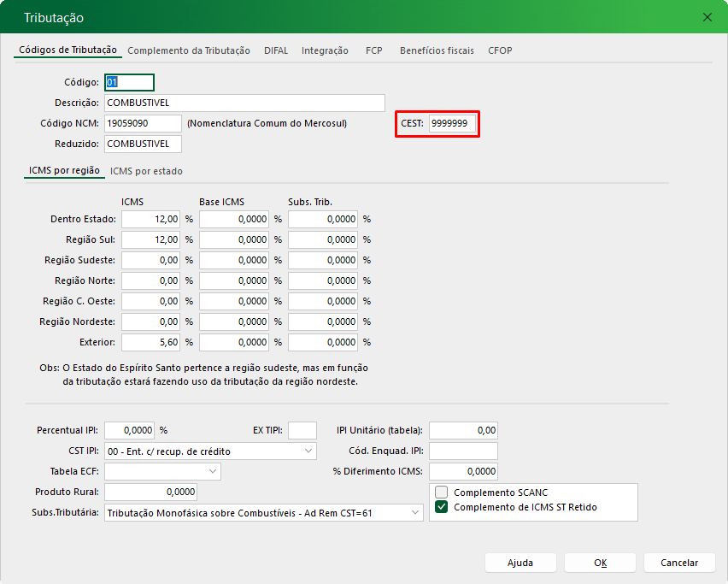Screen dimensions: 728x584
Task: Switch to the CFOP tab
Action: pos(500,50)
